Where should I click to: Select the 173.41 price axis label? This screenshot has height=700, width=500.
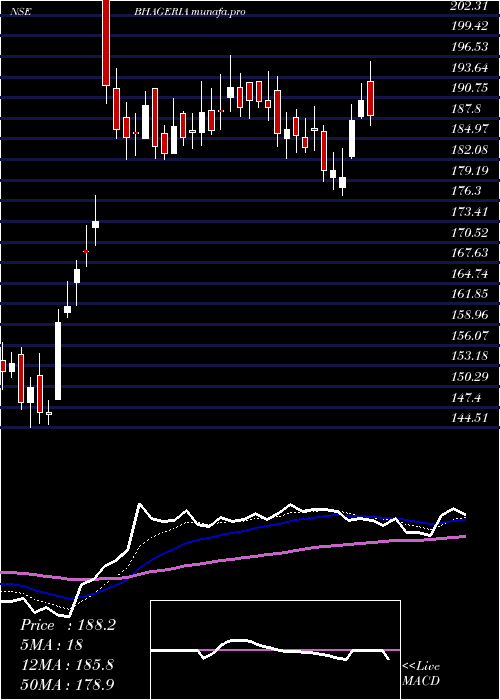coord(471,212)
